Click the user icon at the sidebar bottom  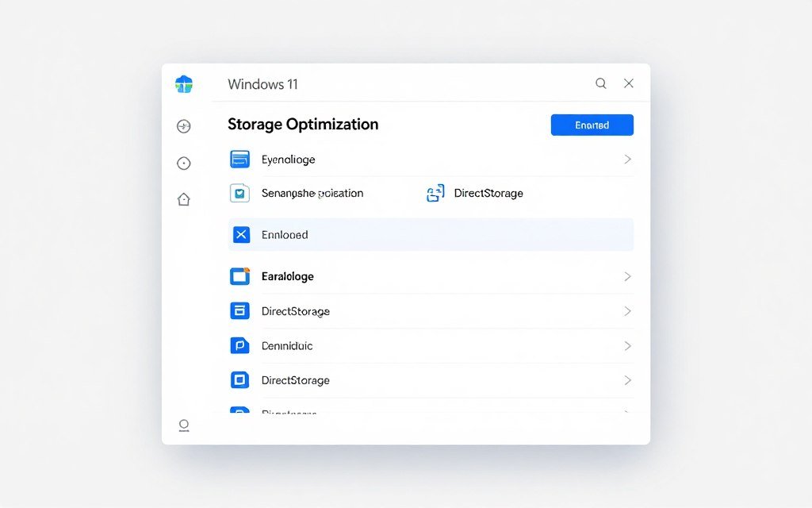[183, 425]
